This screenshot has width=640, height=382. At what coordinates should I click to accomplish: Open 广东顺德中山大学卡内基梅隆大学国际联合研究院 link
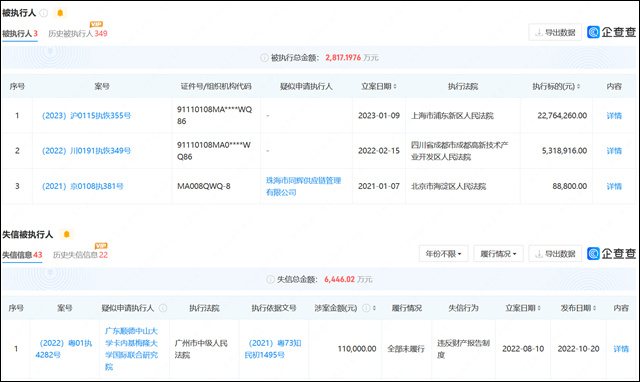point(131,349)
